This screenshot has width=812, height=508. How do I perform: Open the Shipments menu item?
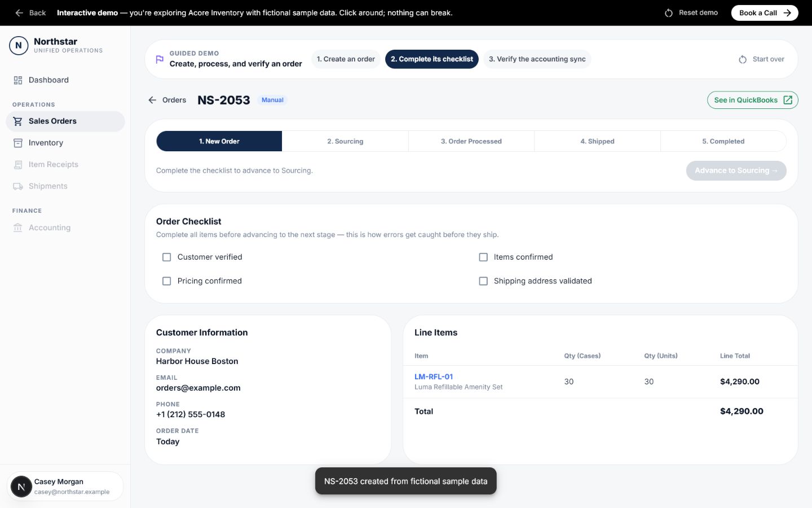(x=65, y=186)
